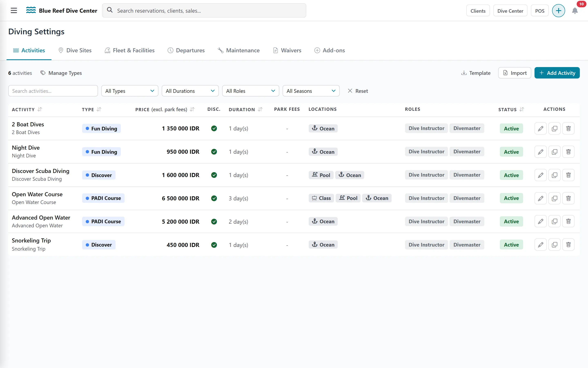
Task: Switch to the Dive Sites tab
Action: pos(75,50)
